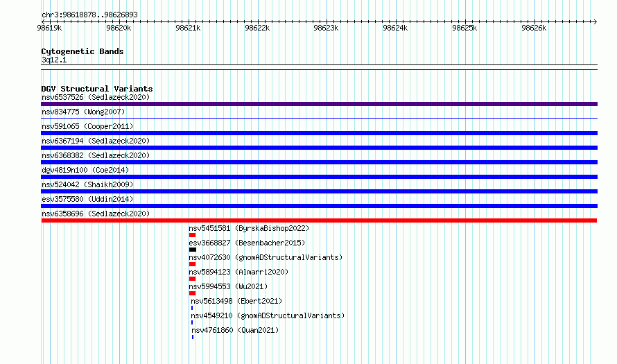Select the red block under nsv4072630
617x364 pixels.
pyautogui.click(x=193, y=264)
